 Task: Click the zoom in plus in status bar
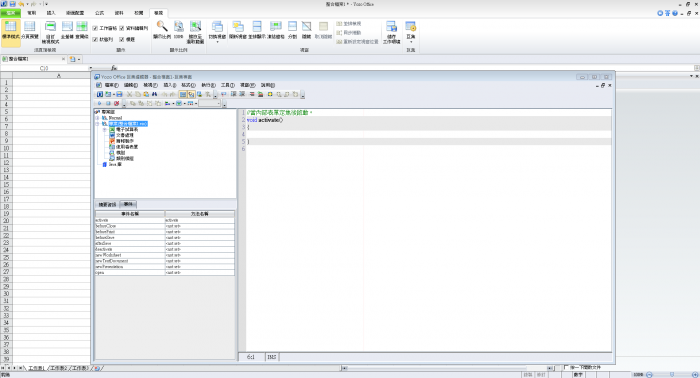coord(695,374)
